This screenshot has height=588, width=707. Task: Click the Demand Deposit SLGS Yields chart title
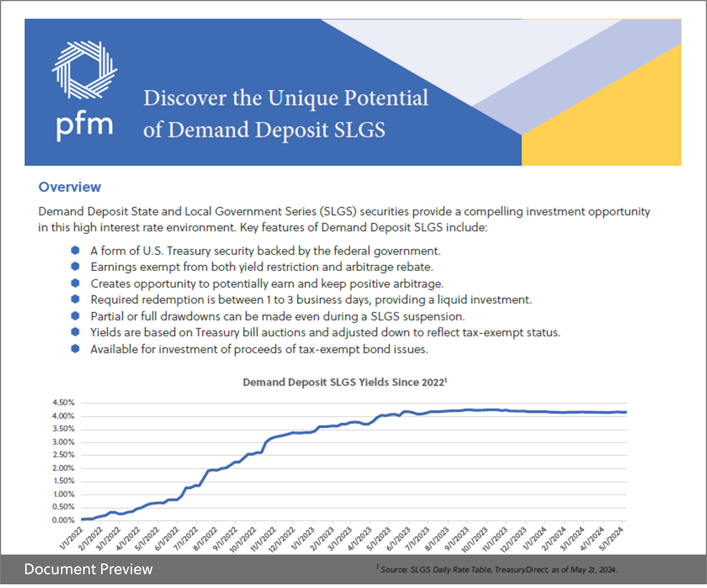[345, 383]
